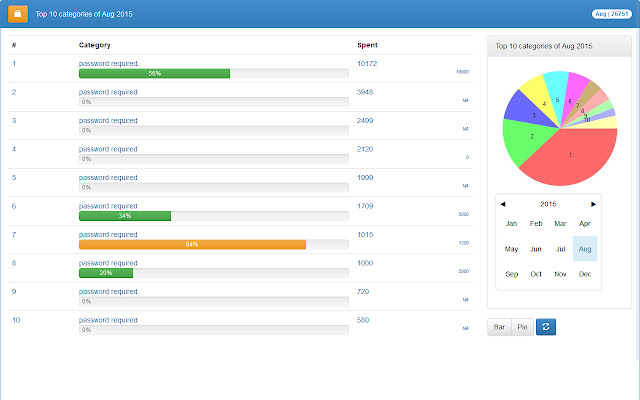Select Jan in the month picker
Viewport: 640px width, 400px height.
511,224
